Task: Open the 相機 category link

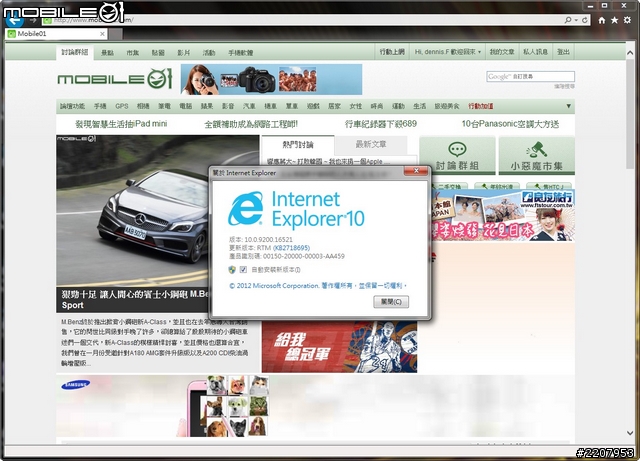Action: (143, 106)
